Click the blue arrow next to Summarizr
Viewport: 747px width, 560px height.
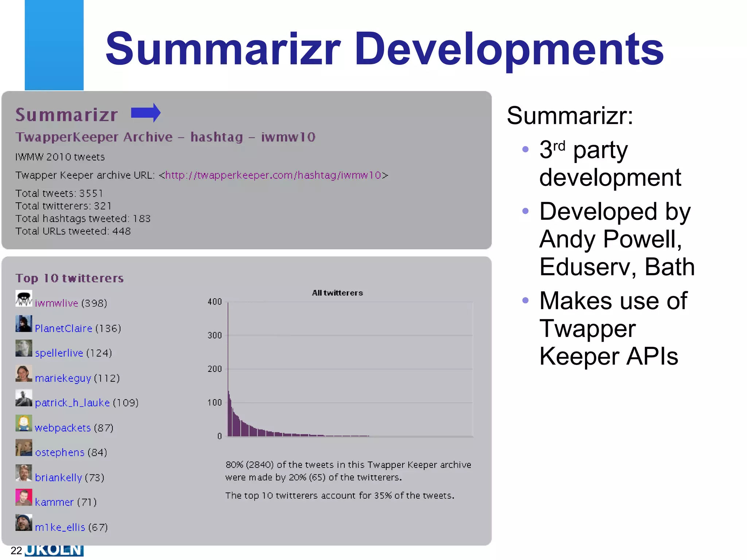(146, 113)
